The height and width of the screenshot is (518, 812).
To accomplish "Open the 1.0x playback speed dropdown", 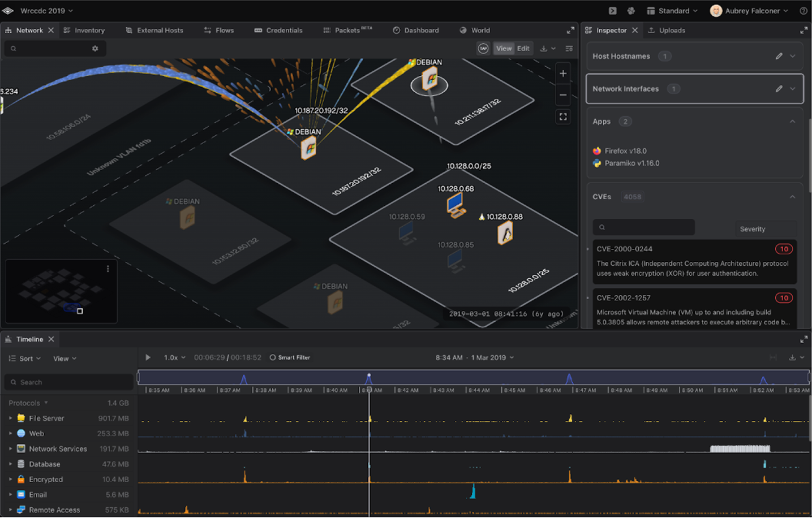I will 174,357.
